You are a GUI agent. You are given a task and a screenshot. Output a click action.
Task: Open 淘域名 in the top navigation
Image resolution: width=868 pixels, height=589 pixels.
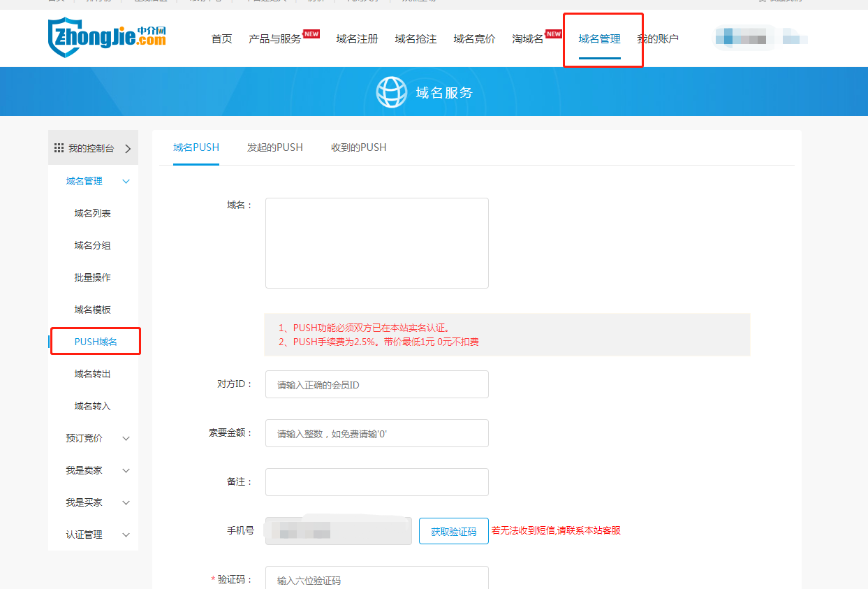coord(527,39)
